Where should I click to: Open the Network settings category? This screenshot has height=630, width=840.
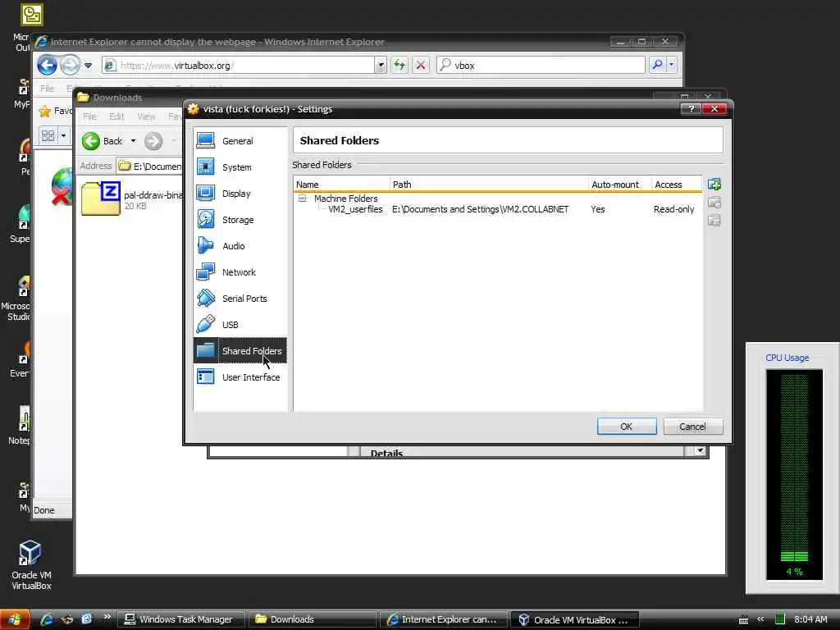coord(240,272)
